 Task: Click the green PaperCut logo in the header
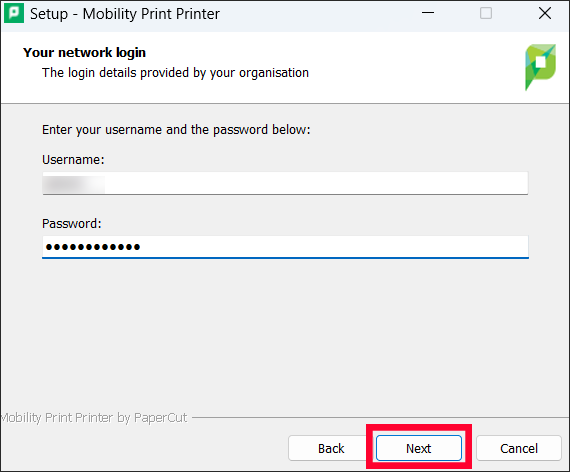(540, 67)
